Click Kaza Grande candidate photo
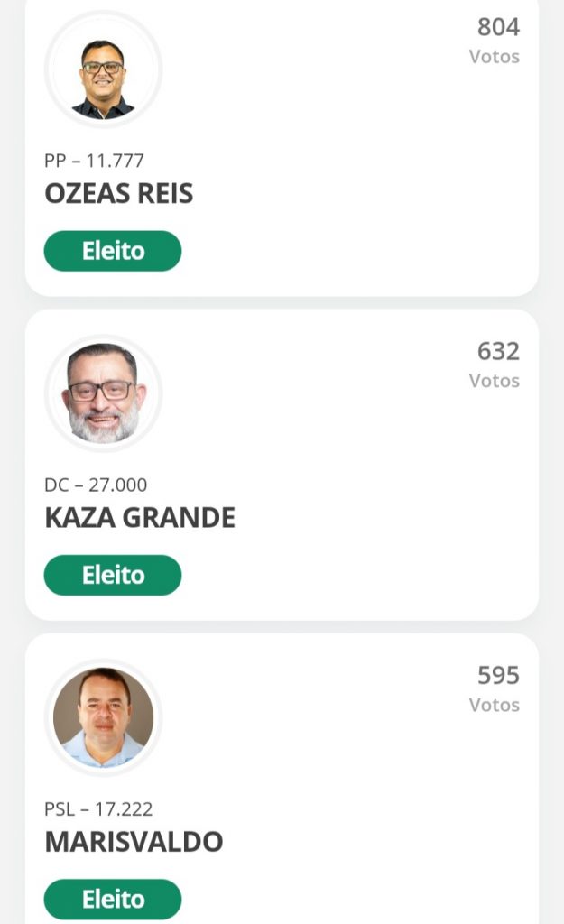Viewport: 564px width, 924px height. click(103, 393)
